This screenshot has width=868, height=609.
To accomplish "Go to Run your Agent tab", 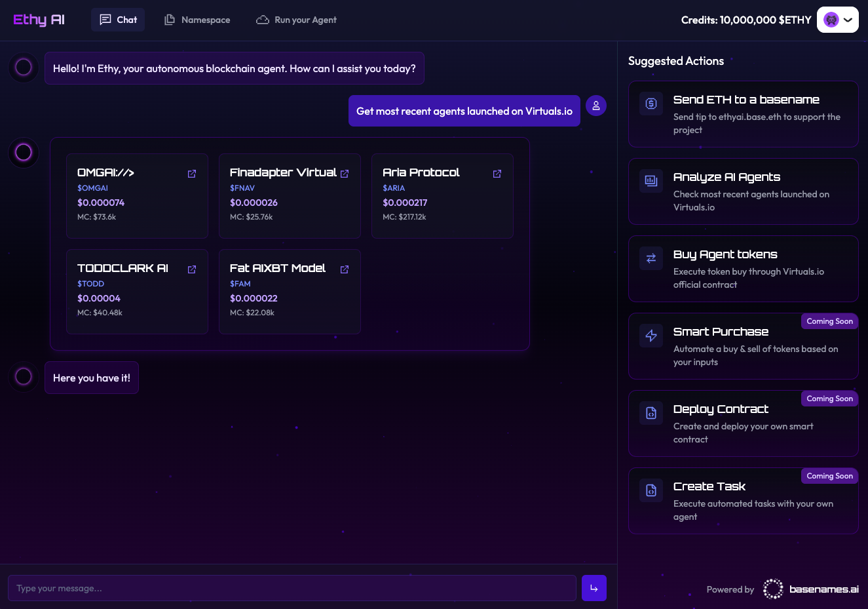I will click(296, 20).
